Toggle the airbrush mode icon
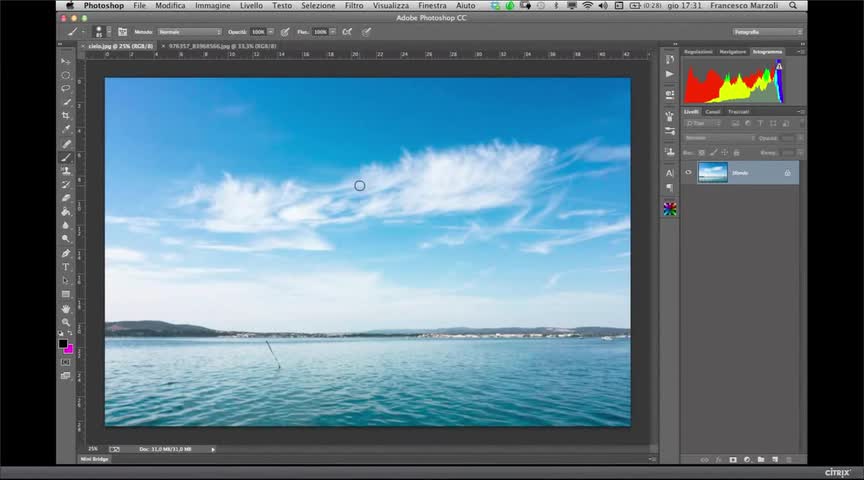 pos(347,32)
